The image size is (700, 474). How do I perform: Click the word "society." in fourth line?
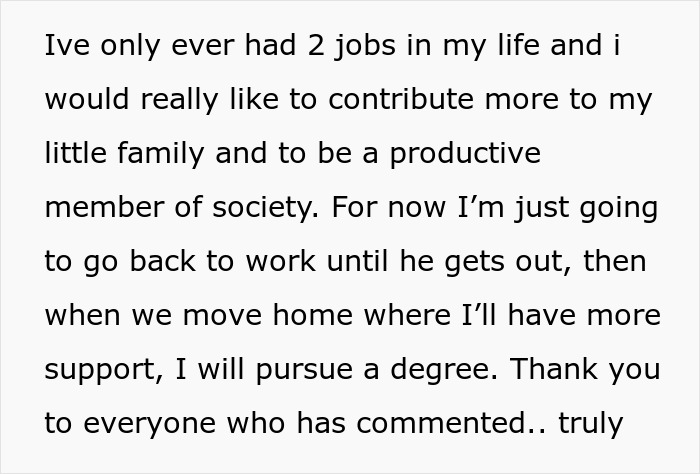click(x=266, y=209)
